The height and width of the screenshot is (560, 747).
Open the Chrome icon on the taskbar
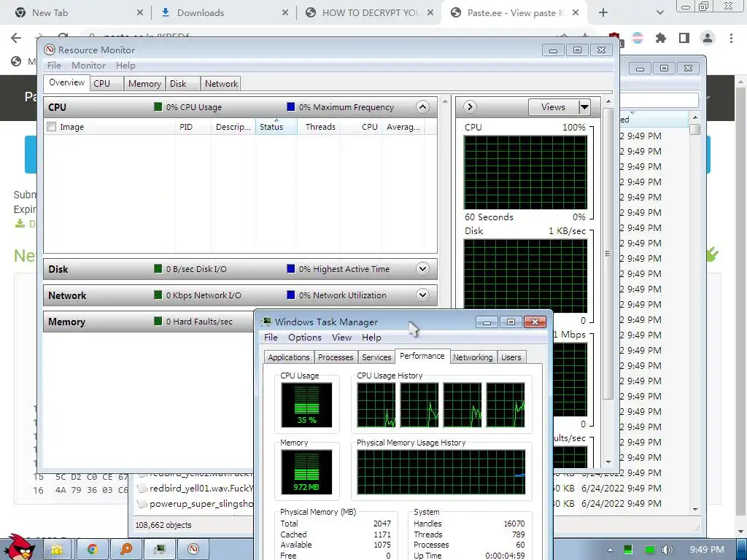click(x=92, y=549)
